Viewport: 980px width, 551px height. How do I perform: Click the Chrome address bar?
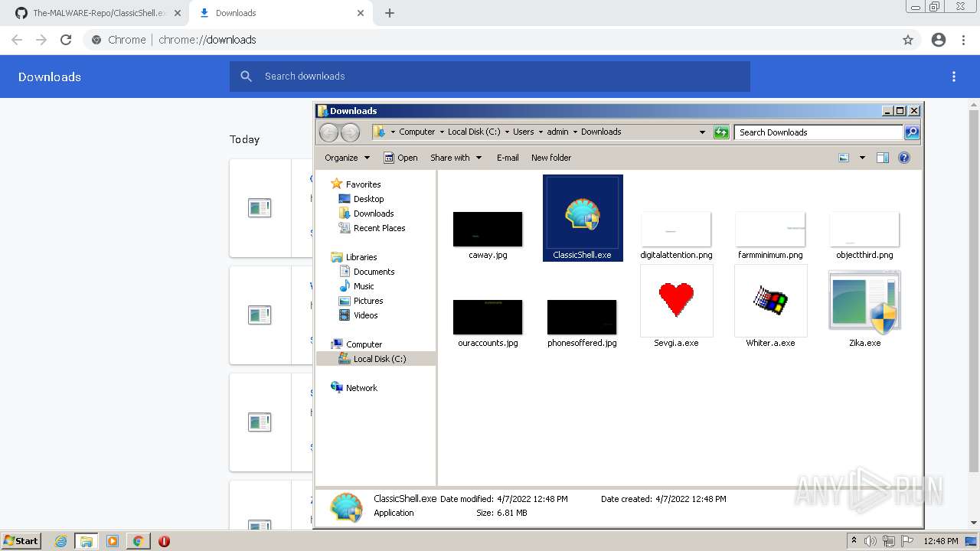pyautogui.click(x=490, y=40)
